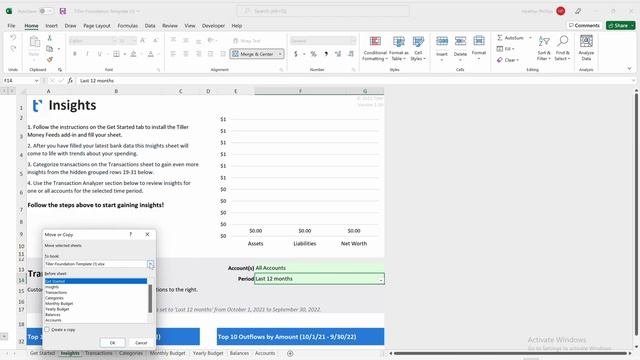Toggle the AutoSave switch
Viewport: 640px width, 360px height.
[x=45, y=11]
